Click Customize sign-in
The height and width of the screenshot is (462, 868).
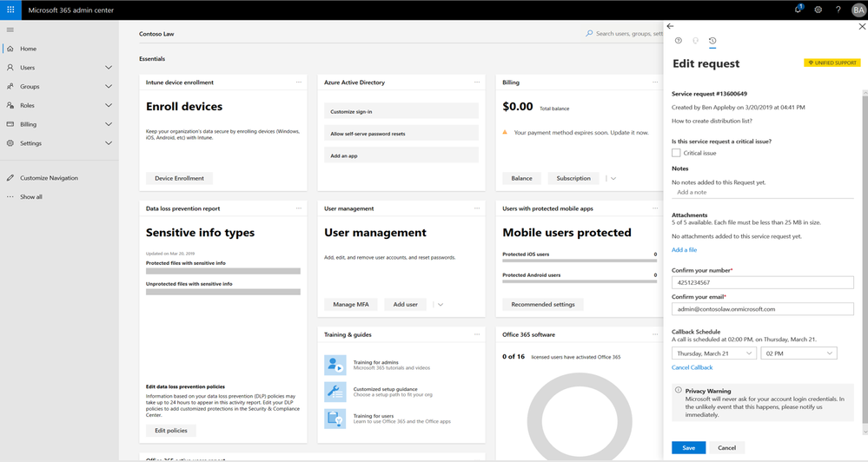coord(401,111)
